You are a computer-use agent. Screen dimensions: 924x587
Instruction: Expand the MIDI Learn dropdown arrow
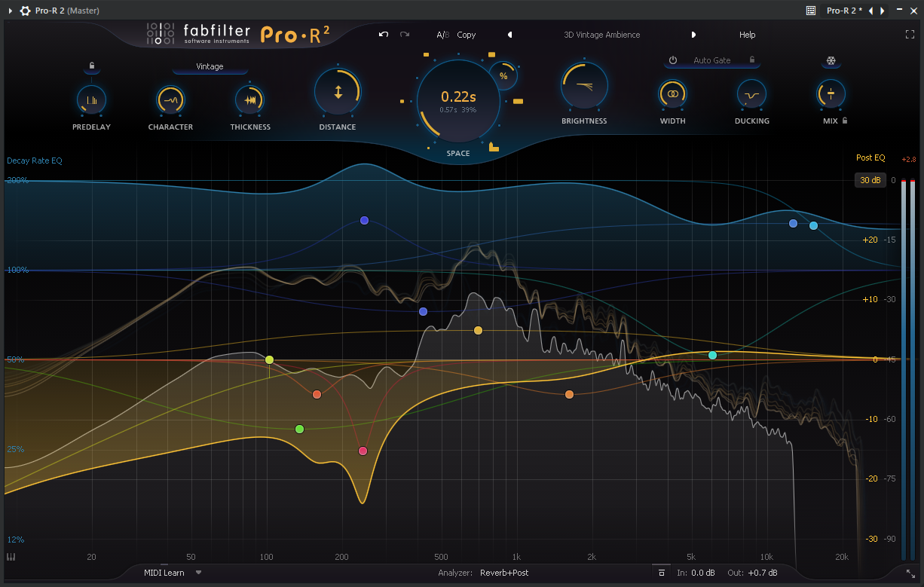pos(198,573)
